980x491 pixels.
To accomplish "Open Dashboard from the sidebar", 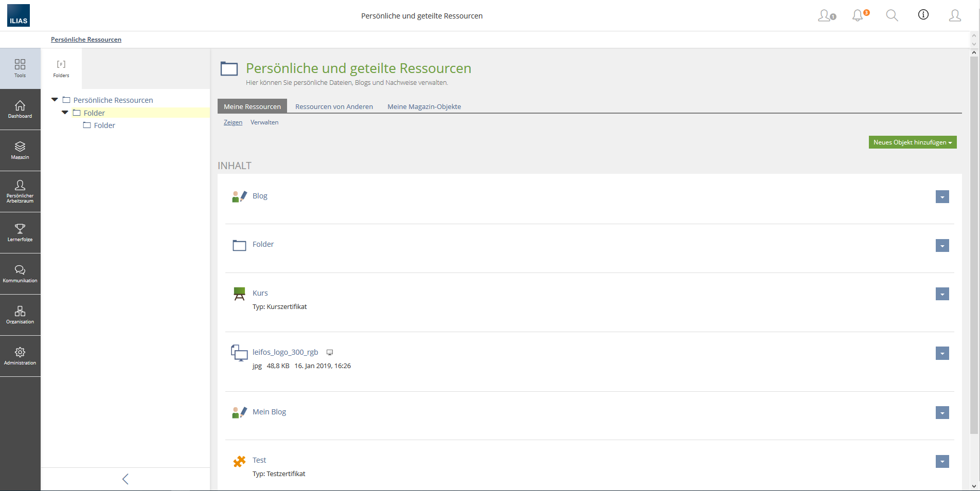I will tap(20, 110).
